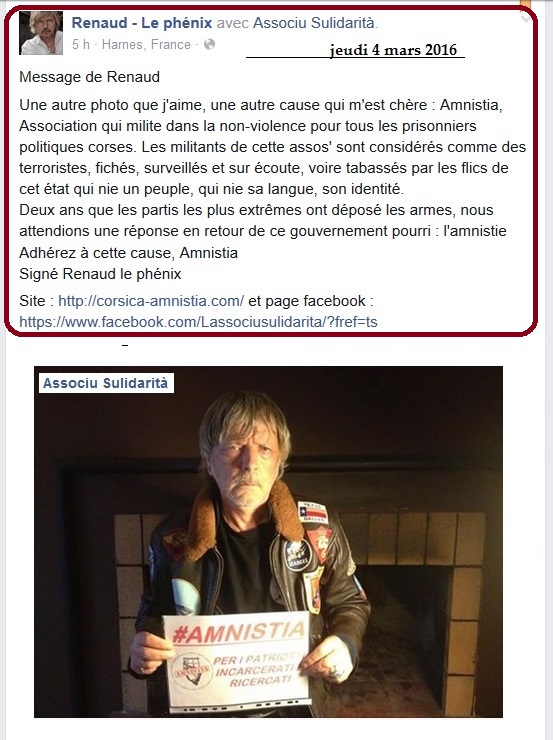This screenshot has height=740, width=553.
Task: Click the flag patch on jacket
Action: 313,513
